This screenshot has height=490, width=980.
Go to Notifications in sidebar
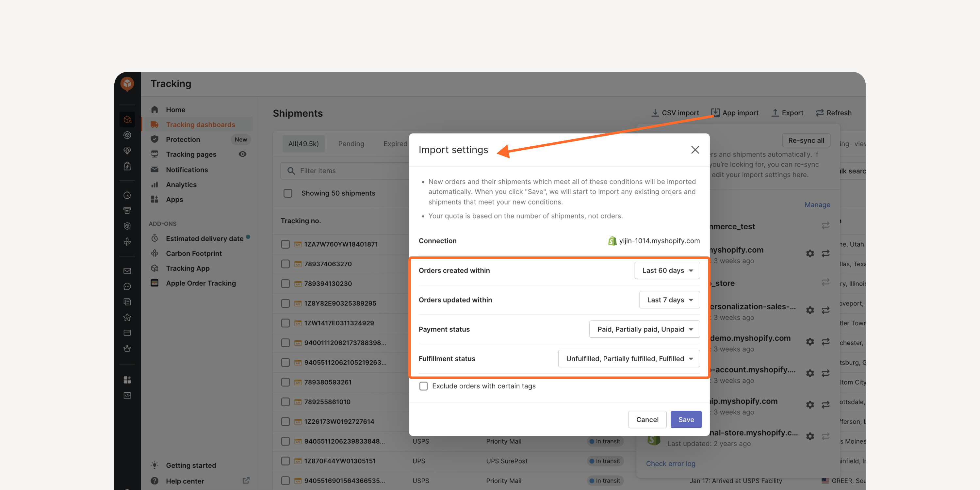(187, 170)
